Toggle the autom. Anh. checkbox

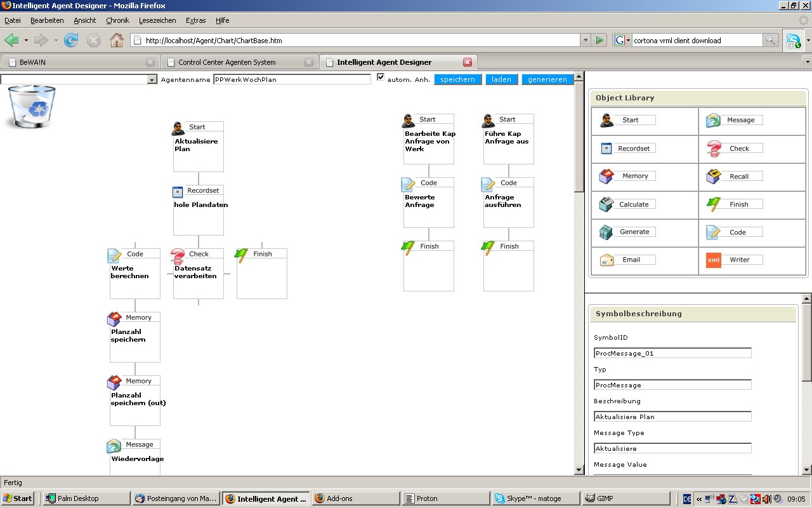click(381, 77)
